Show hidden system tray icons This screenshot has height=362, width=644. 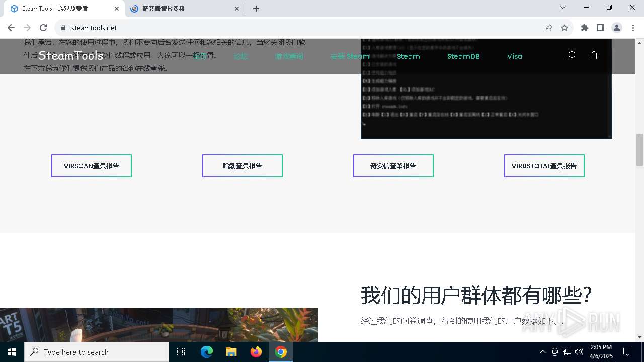tap(542, 352)
